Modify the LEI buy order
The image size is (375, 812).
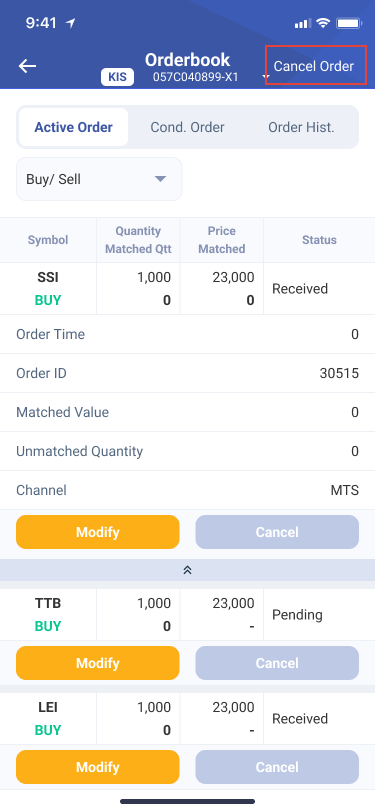[98, 767]
